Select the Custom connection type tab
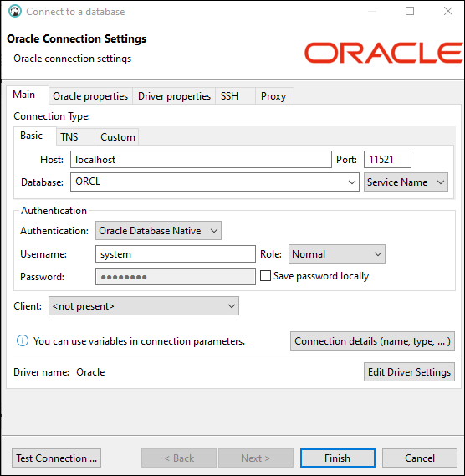This screenshot has height=476, width=465. coord(118,137)
